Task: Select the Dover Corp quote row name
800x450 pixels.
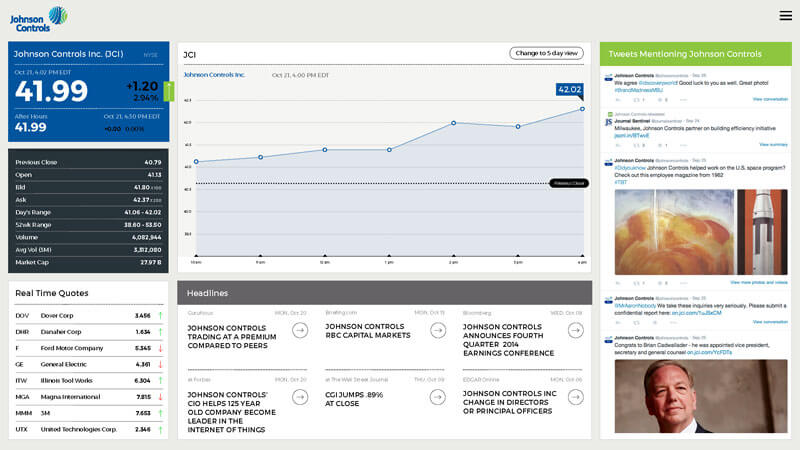Action: (57, 316)
